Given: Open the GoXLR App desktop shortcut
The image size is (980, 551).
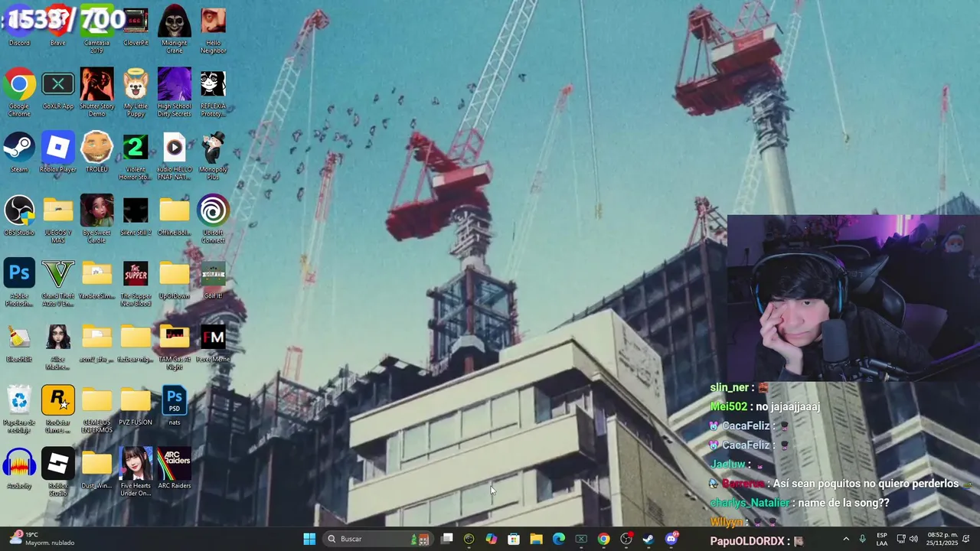Looking at the screenshot, I should tap(58, 90).
